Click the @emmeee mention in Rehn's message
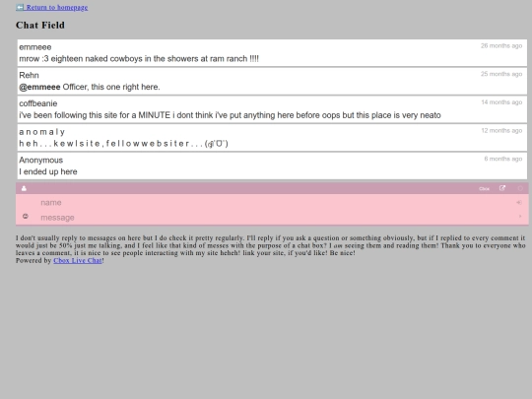The height and width of the screenshot is (399, 532). [39, 87]
